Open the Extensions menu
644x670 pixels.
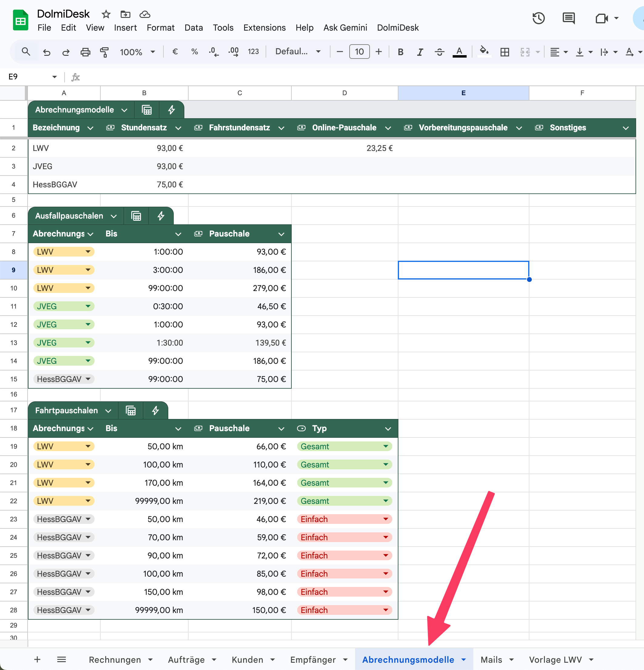264,28
